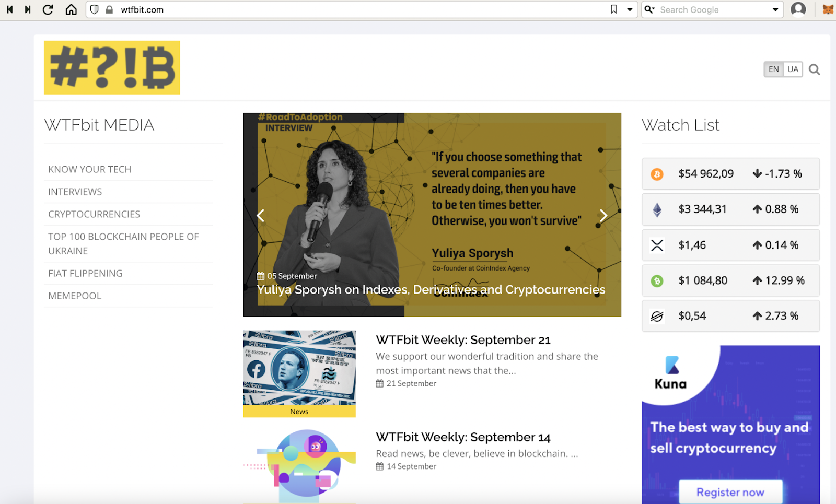
Task: Select the $3 344,31 price value
Action: [x=702, y=209]
